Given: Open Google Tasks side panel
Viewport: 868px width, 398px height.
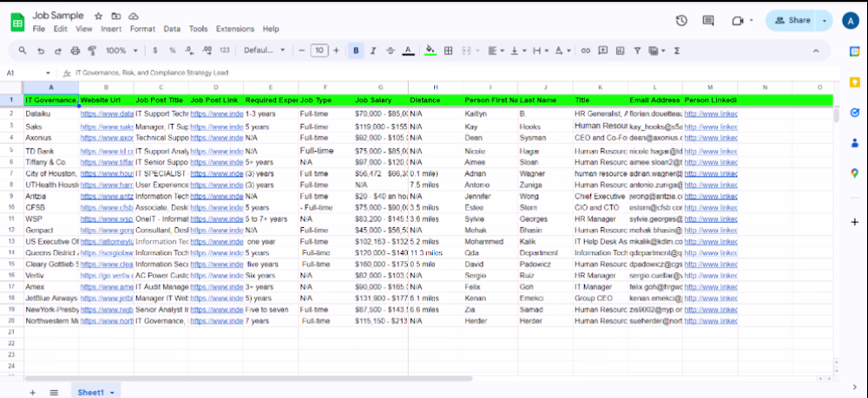Looking at the screenshot, I should pos(854,112).
